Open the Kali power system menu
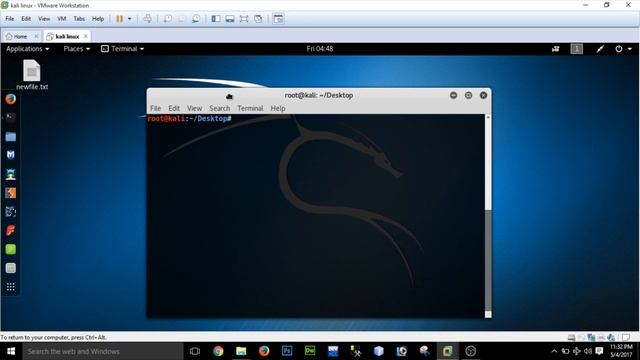This screenshot has height=360, width=640. pos(623,49)
